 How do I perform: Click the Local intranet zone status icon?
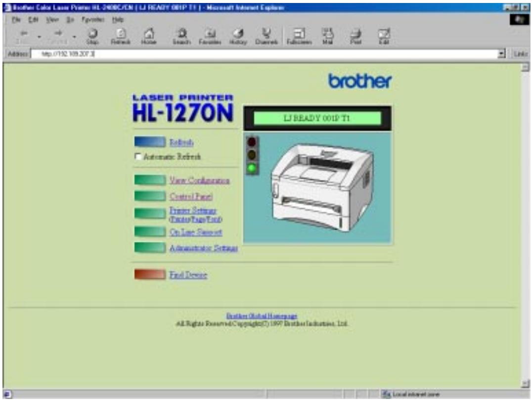[386, 394]
